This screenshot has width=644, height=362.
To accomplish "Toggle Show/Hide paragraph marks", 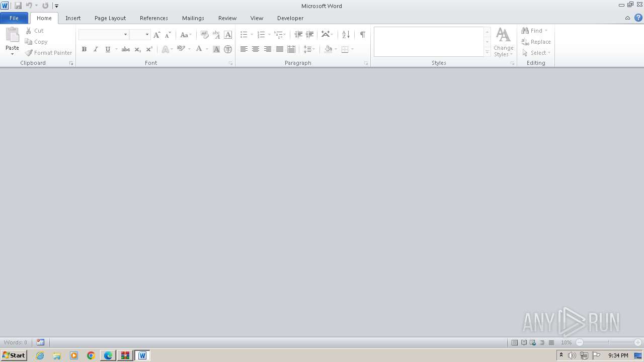I will pos(362,35).
